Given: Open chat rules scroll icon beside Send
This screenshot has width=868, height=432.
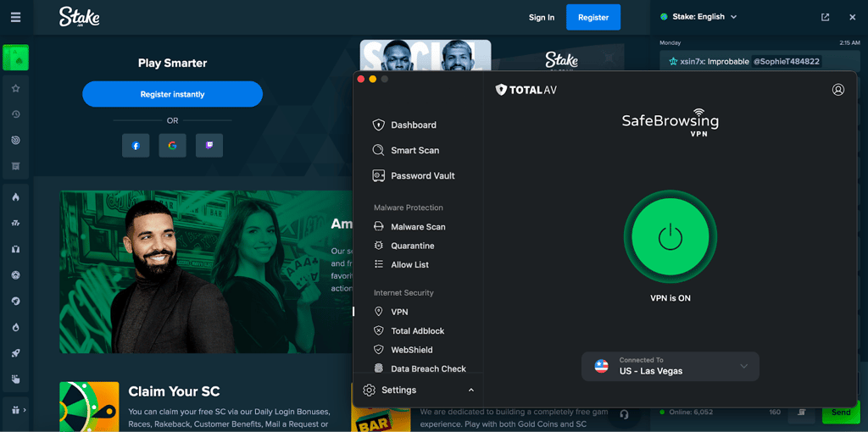Looking at the screenshot, I should click(800, 413).
